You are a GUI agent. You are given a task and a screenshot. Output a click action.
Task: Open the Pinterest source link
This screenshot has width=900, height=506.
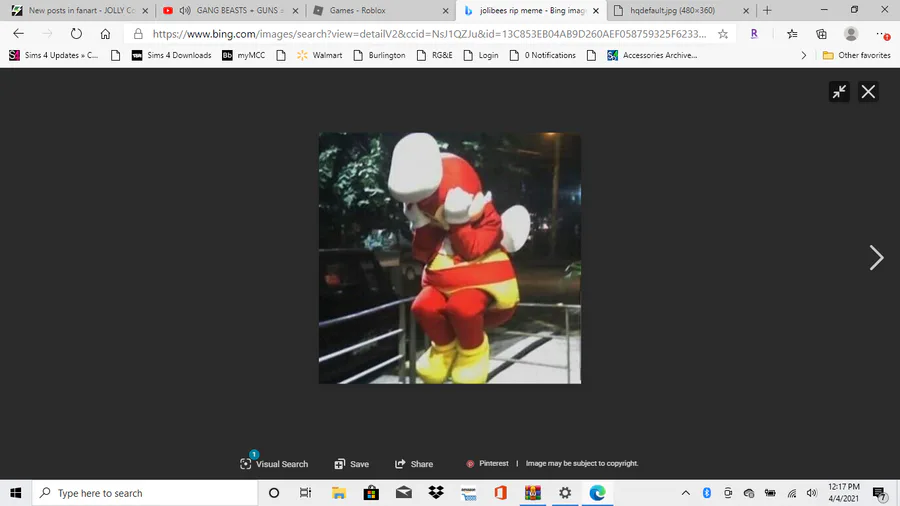point(487,464)
